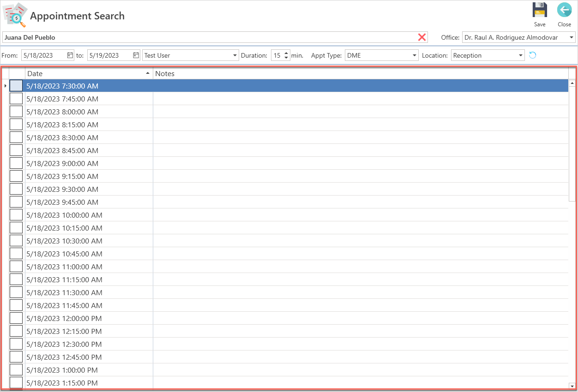
Task: Check the 10:00:00 AM slot checkbox
Action: pyautogui.click(x=16, y=215)
